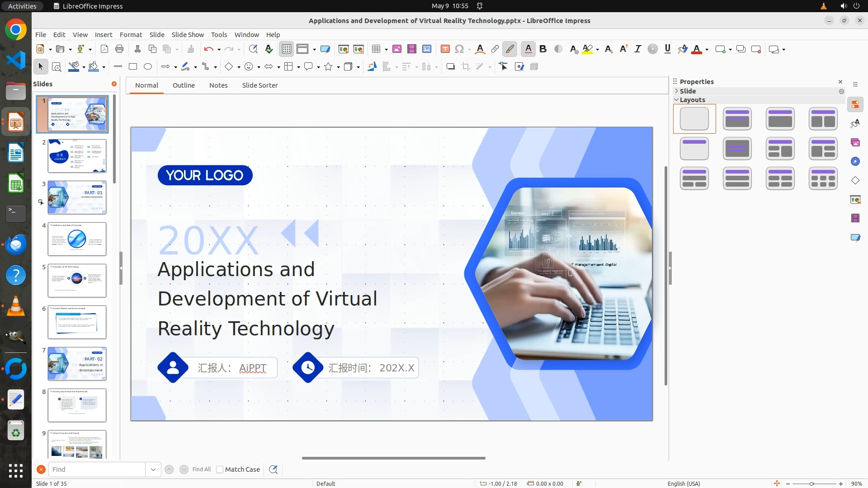
Task: Enable the Match Case checkbox
Action: tap(220, 469)
